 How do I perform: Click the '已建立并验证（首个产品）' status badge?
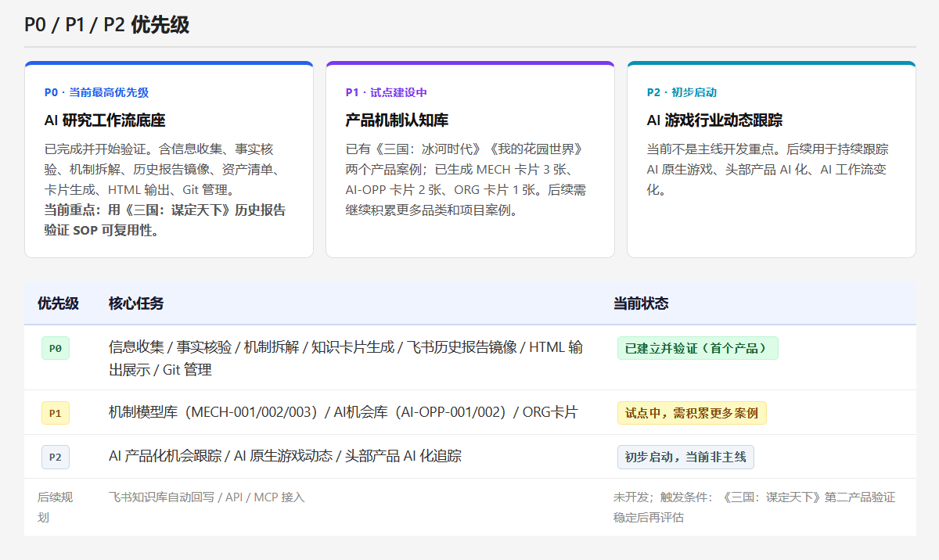point(698,348)
